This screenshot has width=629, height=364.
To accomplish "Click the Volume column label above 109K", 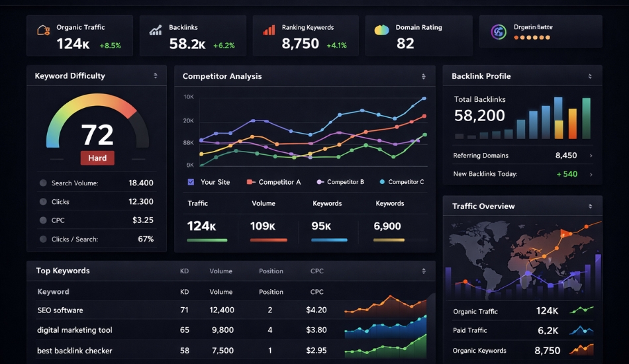I will [x=263, y=203].
